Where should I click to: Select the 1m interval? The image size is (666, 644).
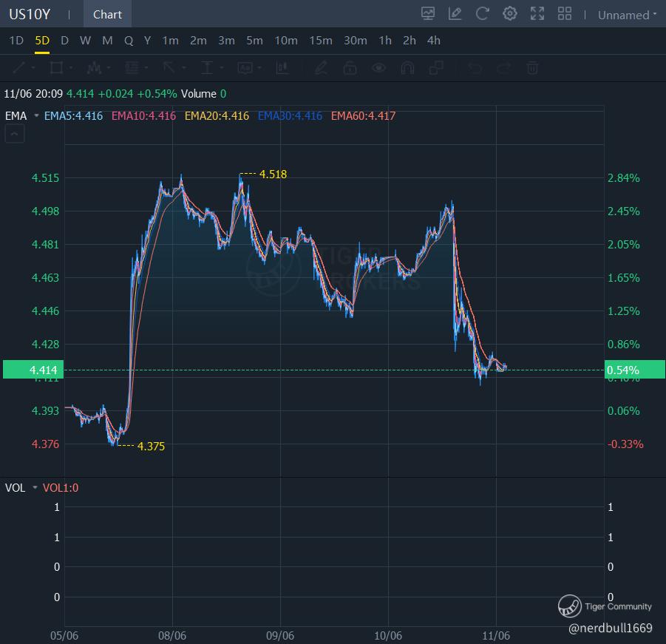[x=170, y=41]
